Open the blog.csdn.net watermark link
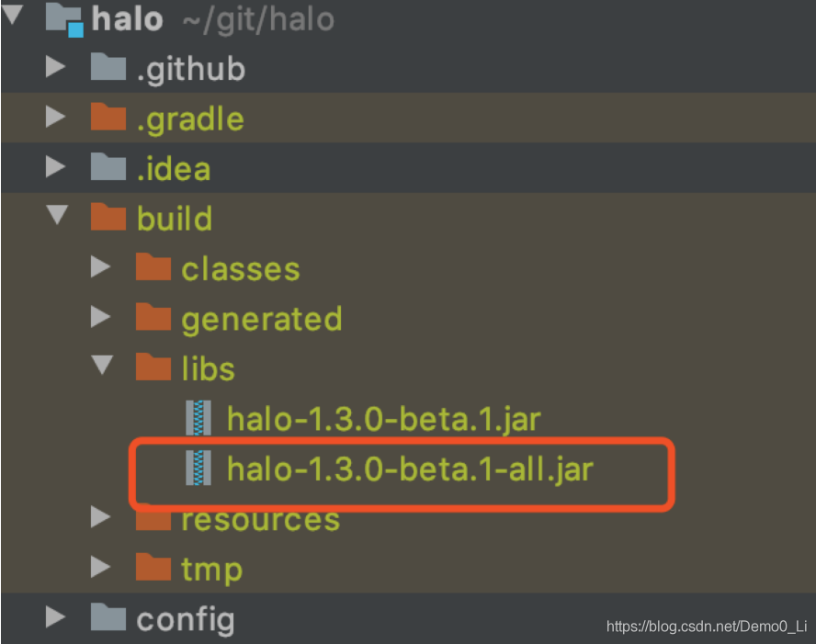816x644 pixels. pos(707,626)
